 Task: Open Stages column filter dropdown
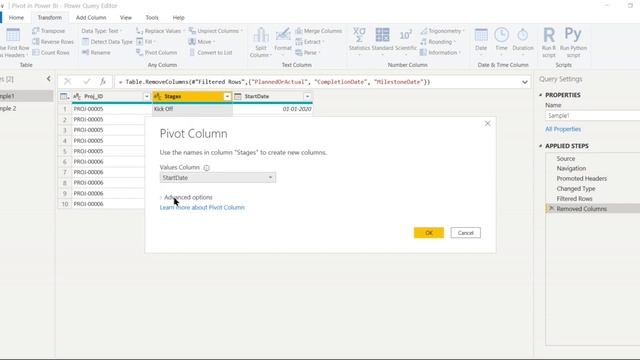click(x=227, y=96)
